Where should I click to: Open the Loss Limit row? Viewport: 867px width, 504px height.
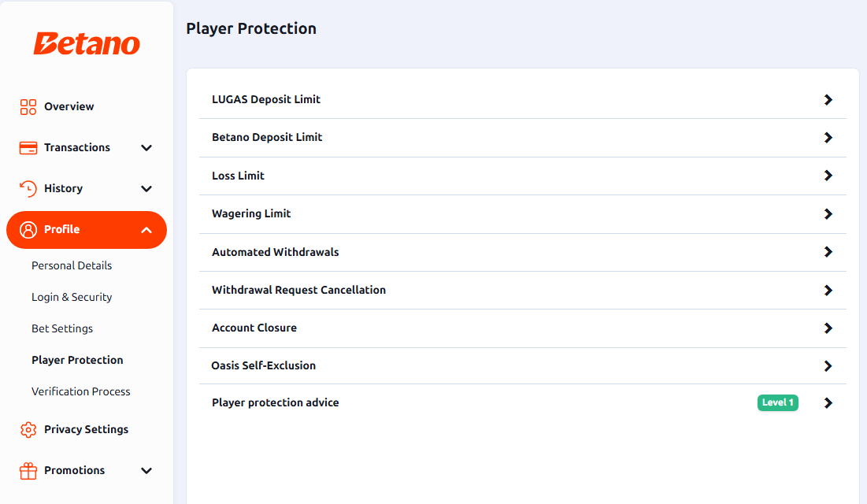(x=523, y=176)
